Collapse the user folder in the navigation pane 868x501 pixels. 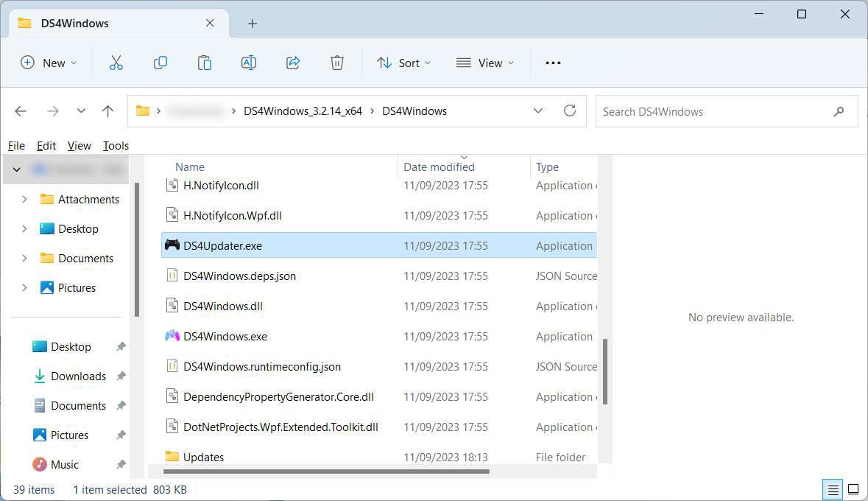[x=16, y=169]
